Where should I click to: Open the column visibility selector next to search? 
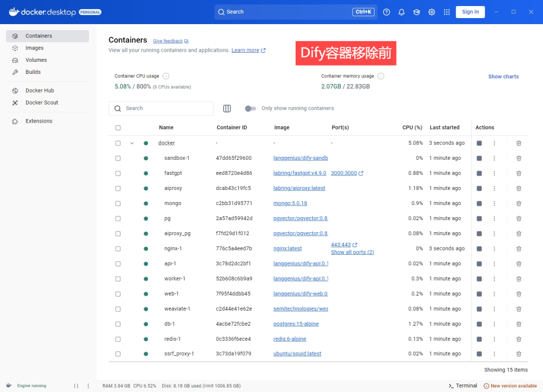coord(227,108)
